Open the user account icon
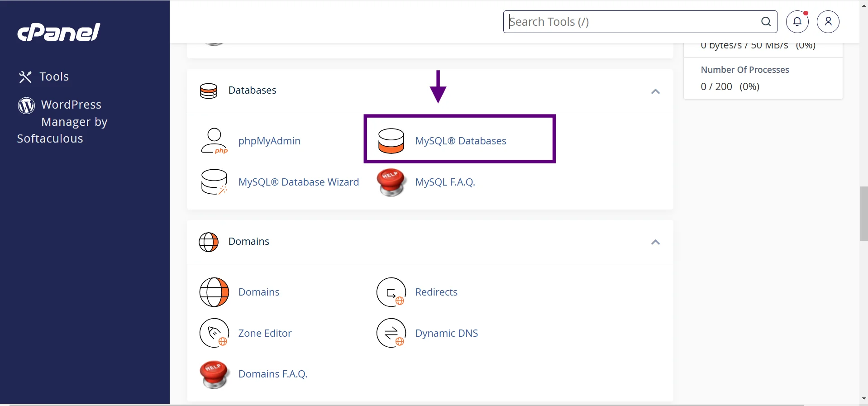868x406 pixels. pyautogui.click(x=828, y=22)
